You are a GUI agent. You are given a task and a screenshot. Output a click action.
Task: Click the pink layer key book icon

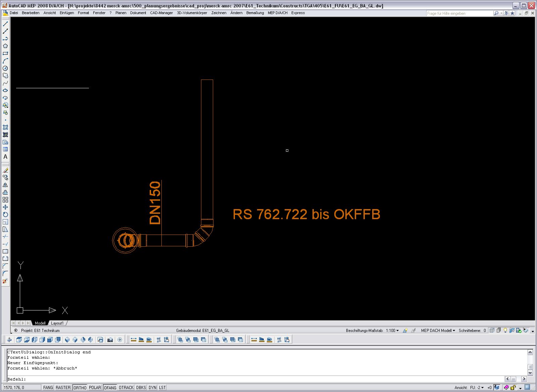coord(506,387)
